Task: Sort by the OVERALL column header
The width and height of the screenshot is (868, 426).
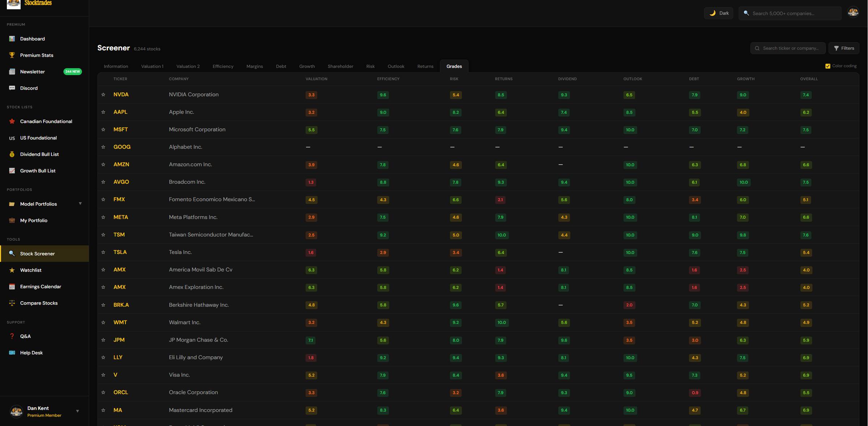Action: 809,79
